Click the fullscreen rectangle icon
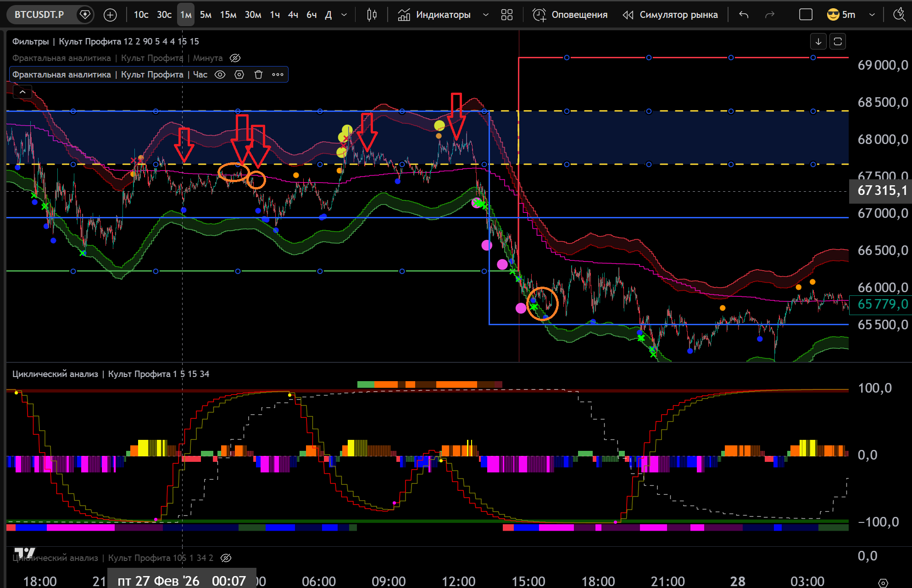 (806, 15)
